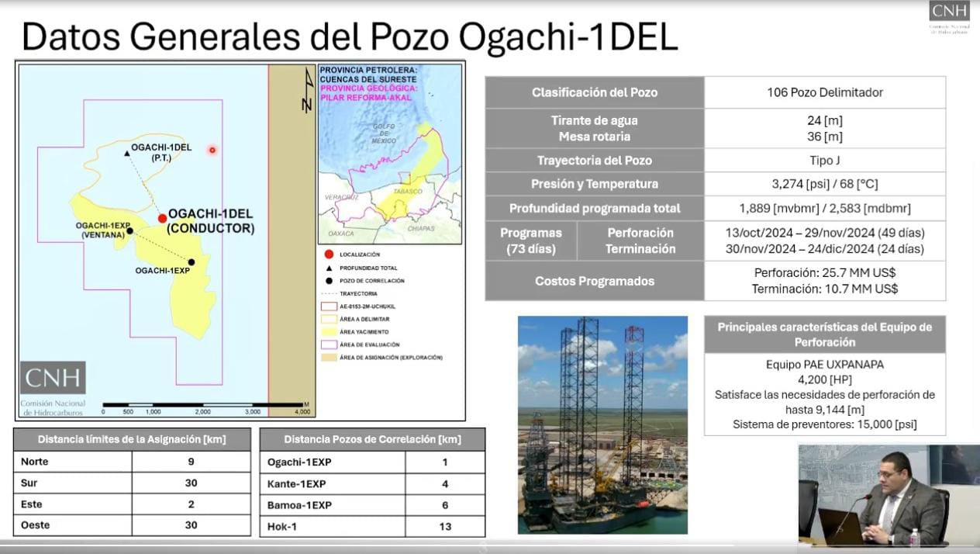Click the Profundidad Total triangle legend symbol
The height and width of the screenshot is (554, 980).
[329, 268]
